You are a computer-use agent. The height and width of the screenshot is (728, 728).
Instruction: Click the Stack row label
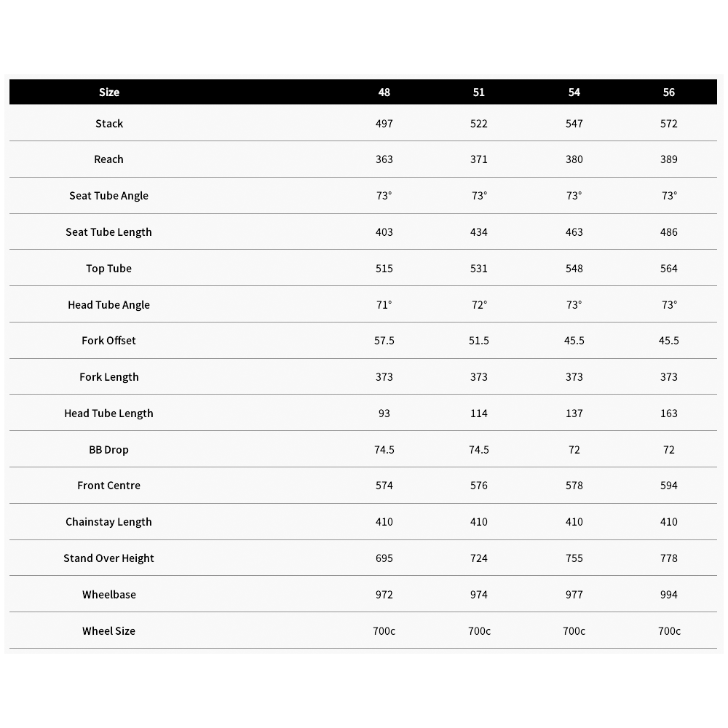coord(109,124)
